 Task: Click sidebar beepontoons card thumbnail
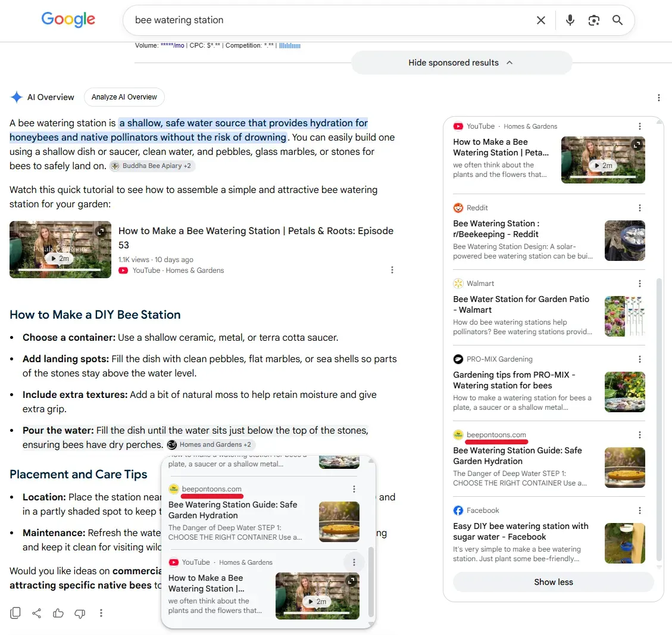tap(625, 468)
